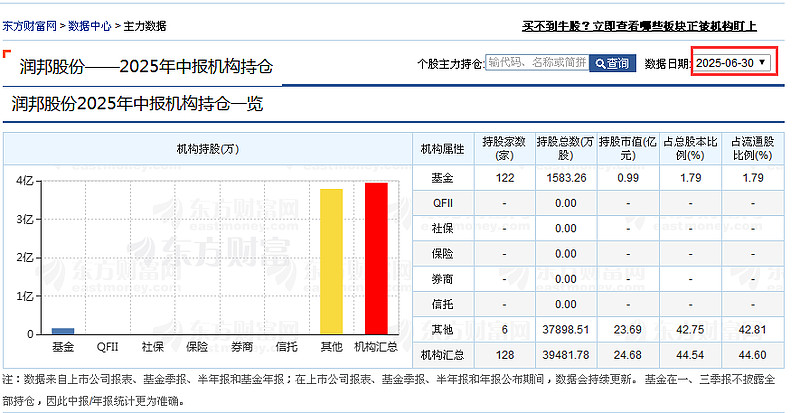Click the value 0.99 in 基金 row
Screen dimensions: 800x413
coord(628,178)
